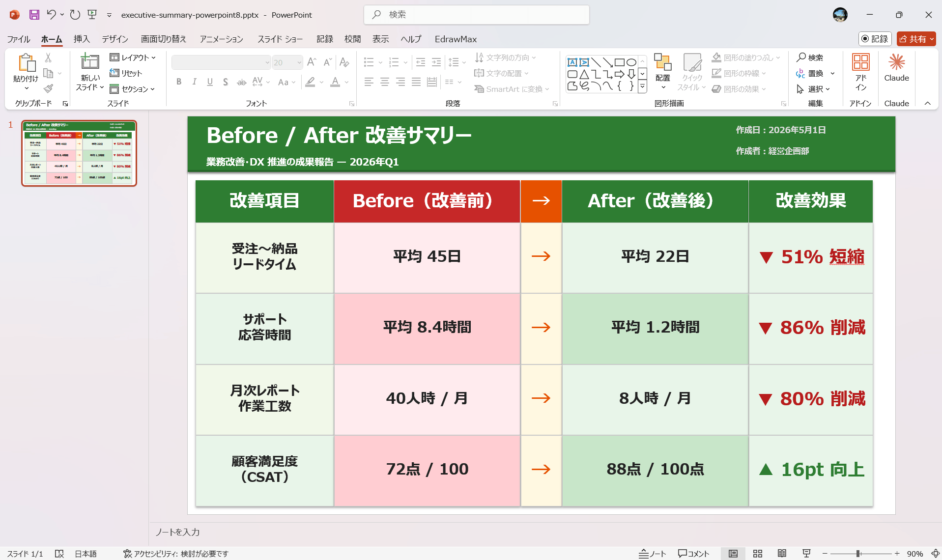Open the アドイン add-ins button
Image resolution: width=942 pixels, height=560 pixels.
click(x=860, y=72)
